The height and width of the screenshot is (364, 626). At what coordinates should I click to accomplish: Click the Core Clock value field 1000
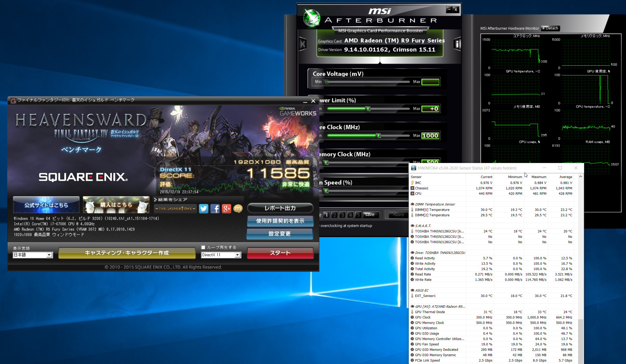(x=430, y=136)
